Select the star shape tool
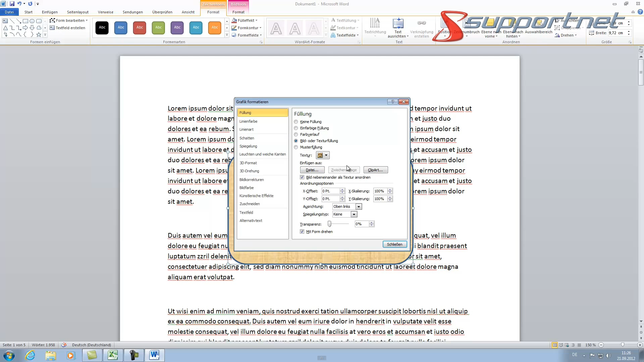644x362 pixels. pyautogui.click(x=39, y=35)
